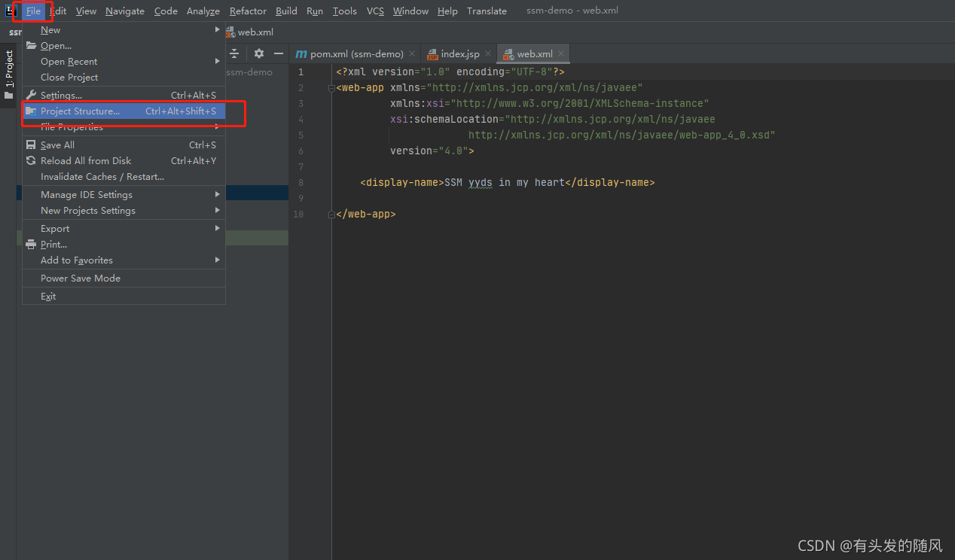Close the pom.xml editor tab

412,54
